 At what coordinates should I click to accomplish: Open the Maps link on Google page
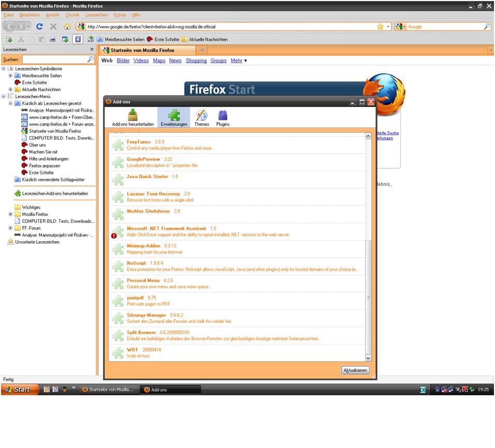159,60
